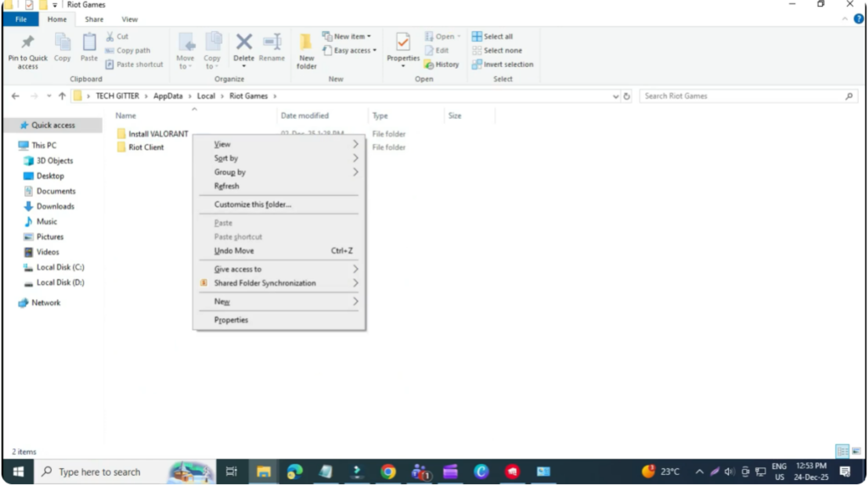Switch to the Share tab

(94, 20)
